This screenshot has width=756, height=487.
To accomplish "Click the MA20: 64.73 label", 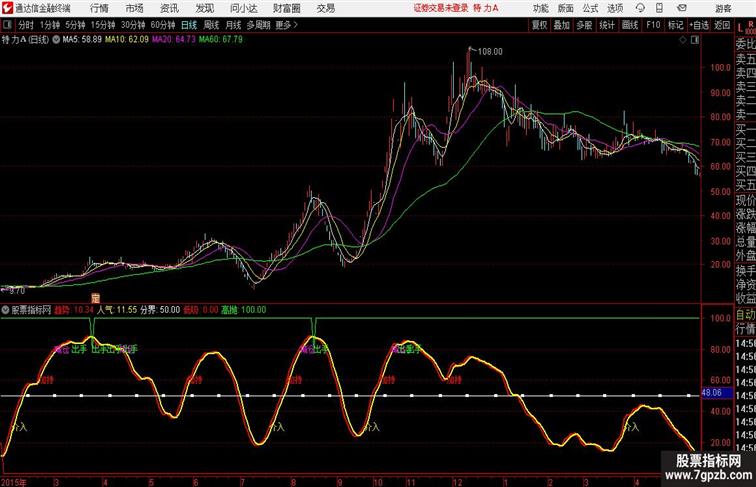I will (x=174, y=40).
